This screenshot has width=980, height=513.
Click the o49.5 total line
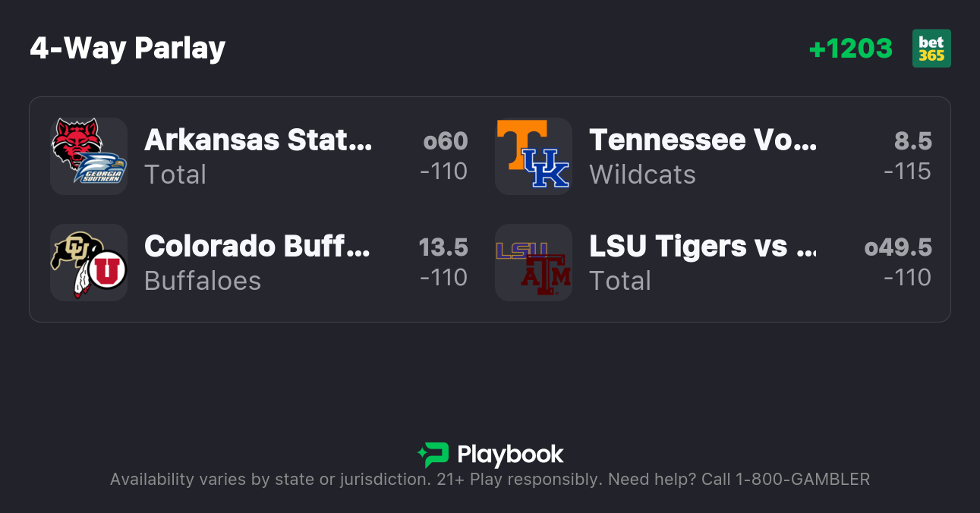point(898,247)
